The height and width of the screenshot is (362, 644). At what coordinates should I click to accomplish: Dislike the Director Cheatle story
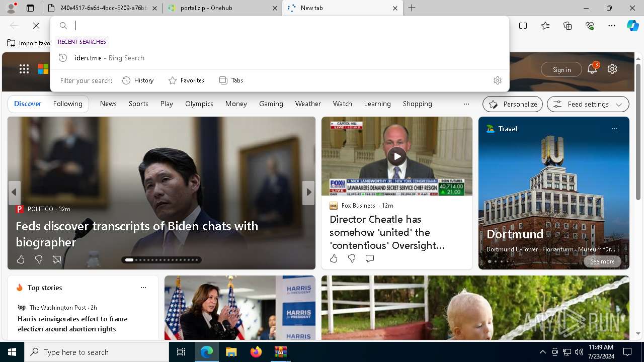tap(352, 258)
